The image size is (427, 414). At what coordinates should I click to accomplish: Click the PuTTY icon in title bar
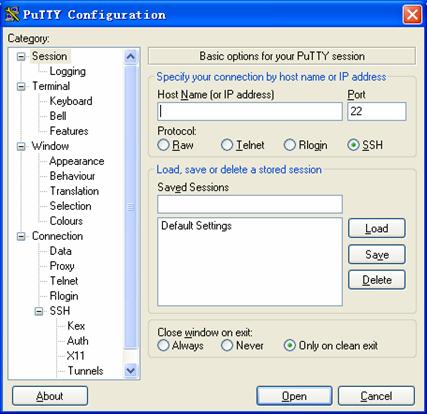[12, 14]
